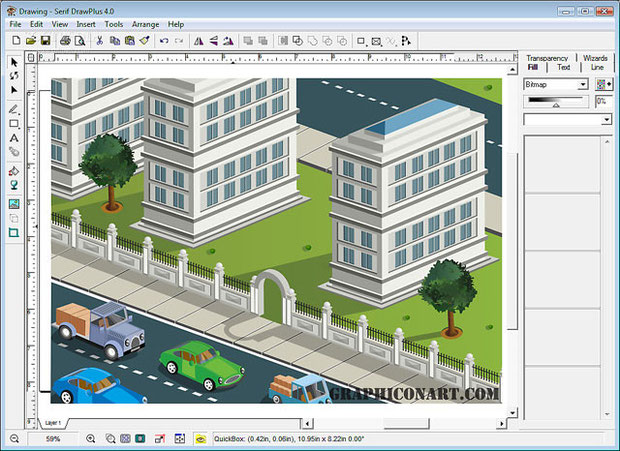Viewport: 620px width, 451px height.
Task: Flip object horizontally from toolbar
Action: (x=198, y=41)
